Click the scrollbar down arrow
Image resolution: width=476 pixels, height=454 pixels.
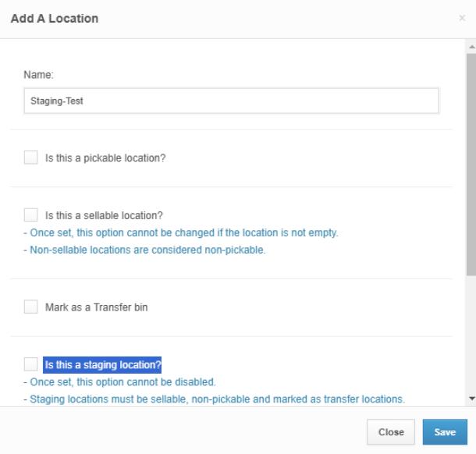pyautogui.click(x=471, y=398)
